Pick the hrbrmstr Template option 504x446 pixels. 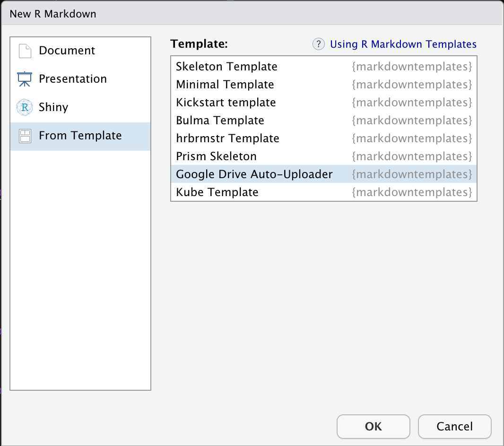tap(227, 138)
